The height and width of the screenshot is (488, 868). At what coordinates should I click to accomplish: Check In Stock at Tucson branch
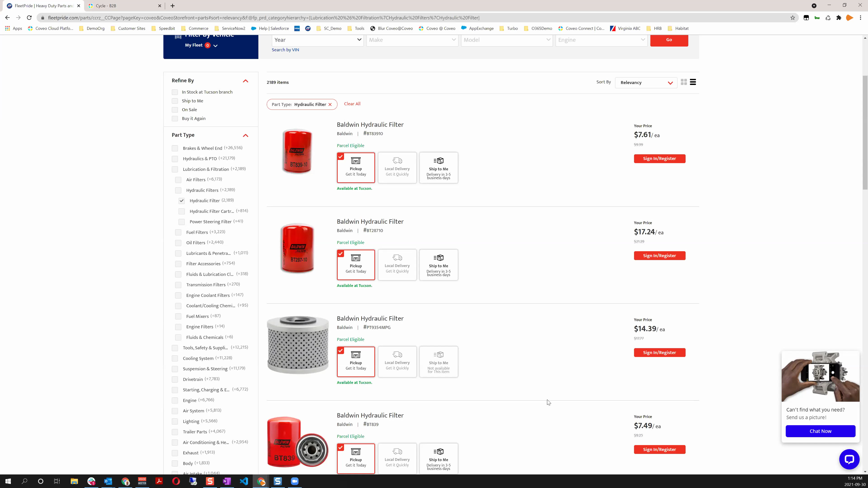(x=175, y=92)
